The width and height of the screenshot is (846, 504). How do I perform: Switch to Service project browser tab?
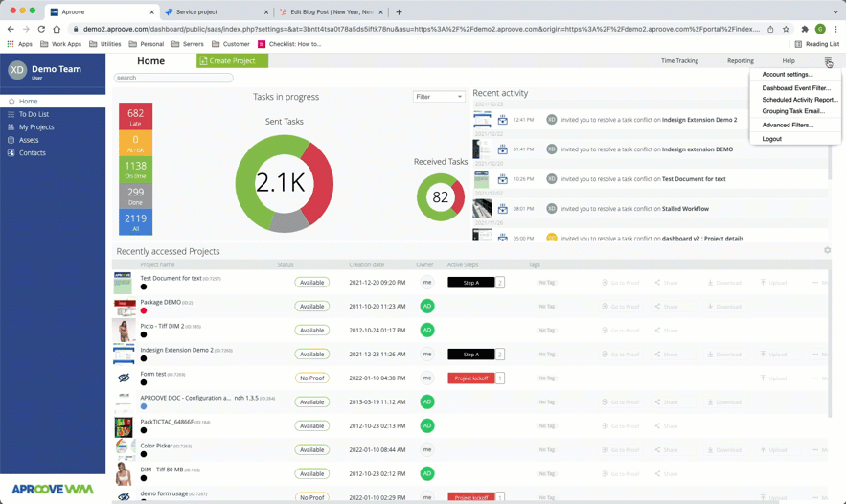tap(217, 11)
